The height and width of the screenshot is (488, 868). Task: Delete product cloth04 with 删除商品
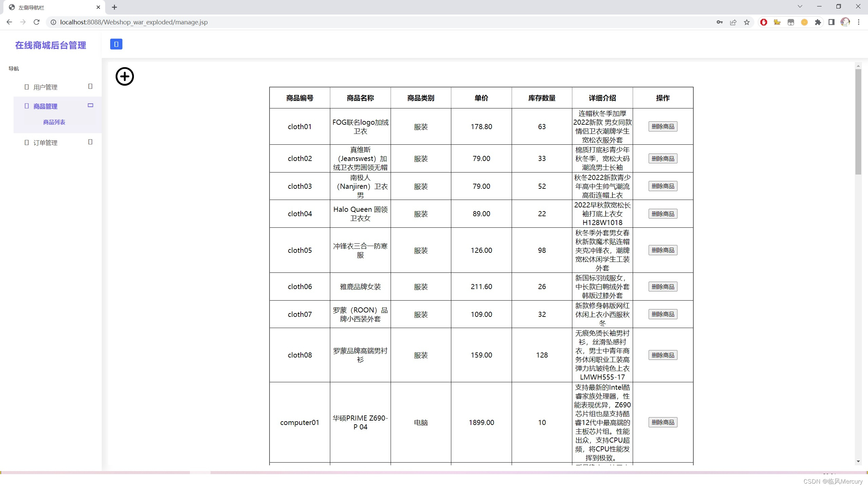[x=663, y=214]
